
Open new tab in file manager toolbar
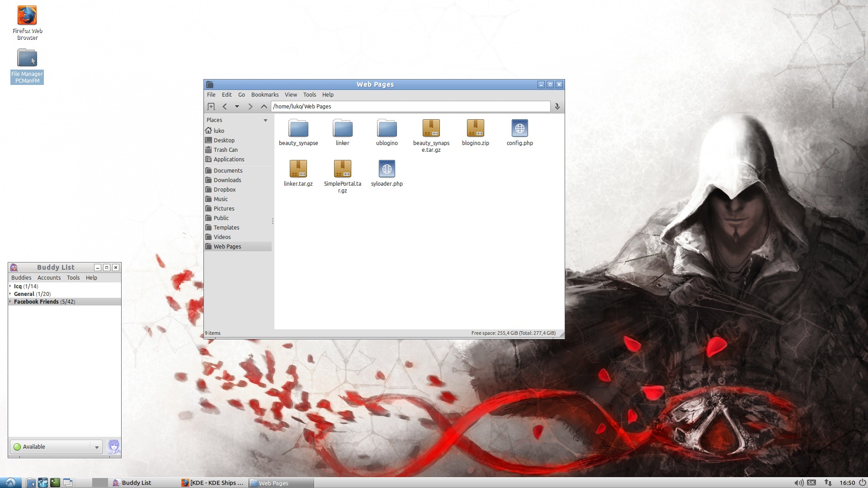coord(211,107)
